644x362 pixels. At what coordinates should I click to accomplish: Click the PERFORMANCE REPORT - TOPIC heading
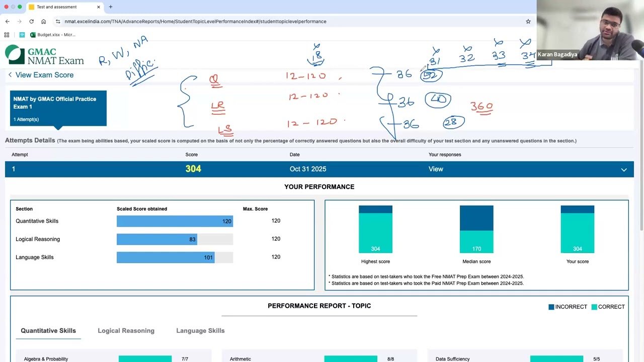tap(319, 306)
